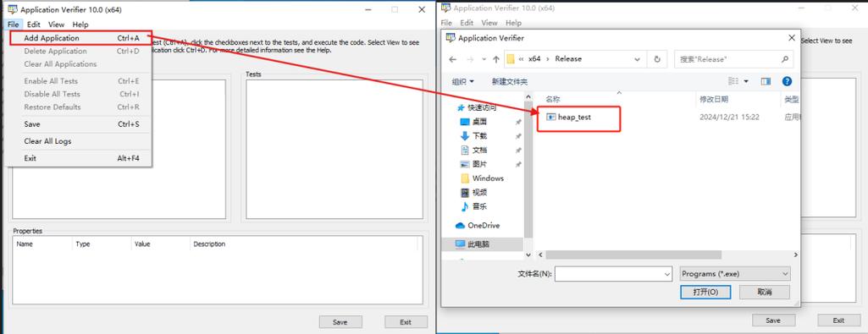Close the Application Verifier file dialog
The image size is (868, 334).
pyautogui.click(x=792, y=37)
